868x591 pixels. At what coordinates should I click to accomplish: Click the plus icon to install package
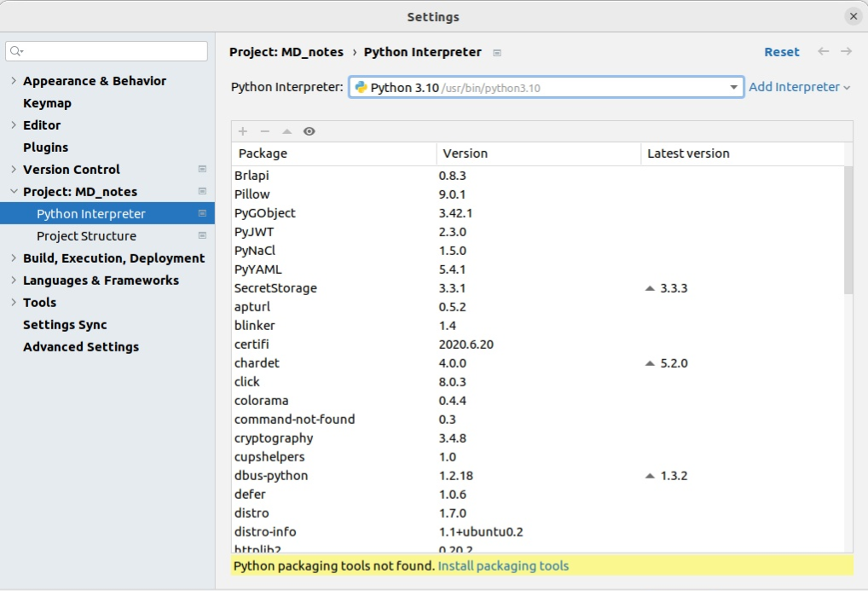243,131
